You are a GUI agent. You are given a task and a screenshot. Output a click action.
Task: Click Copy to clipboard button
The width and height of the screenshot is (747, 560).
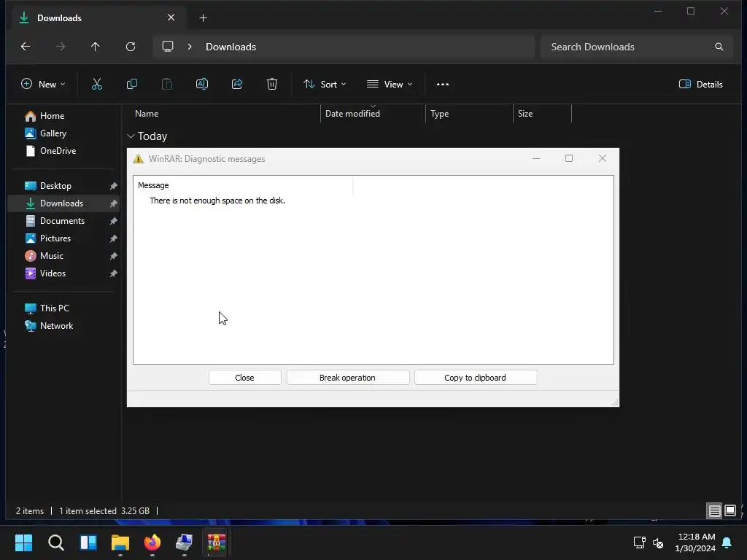point(476,378)
